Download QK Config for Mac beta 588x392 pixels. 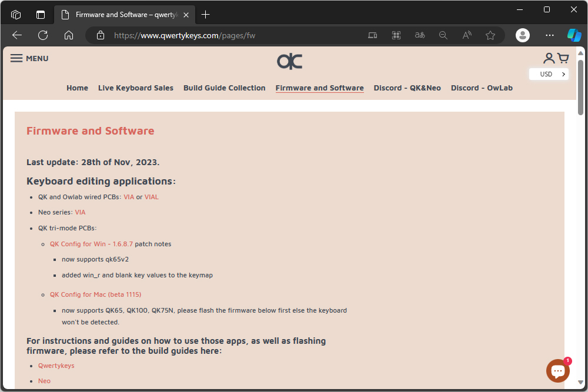96,294
